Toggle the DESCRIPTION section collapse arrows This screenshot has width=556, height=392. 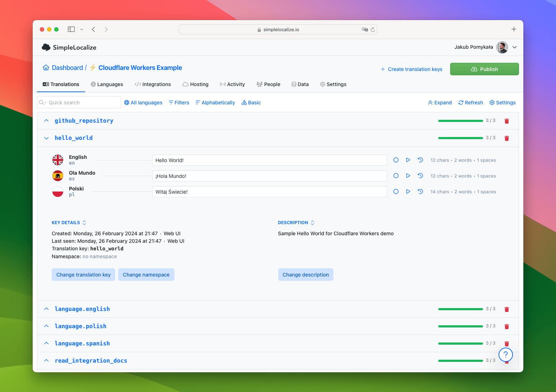point(313,223)
